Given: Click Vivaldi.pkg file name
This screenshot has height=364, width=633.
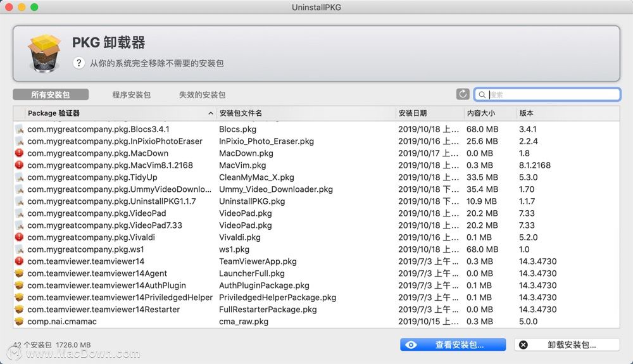Looking at the screenshot, I should tap(240, 237).
